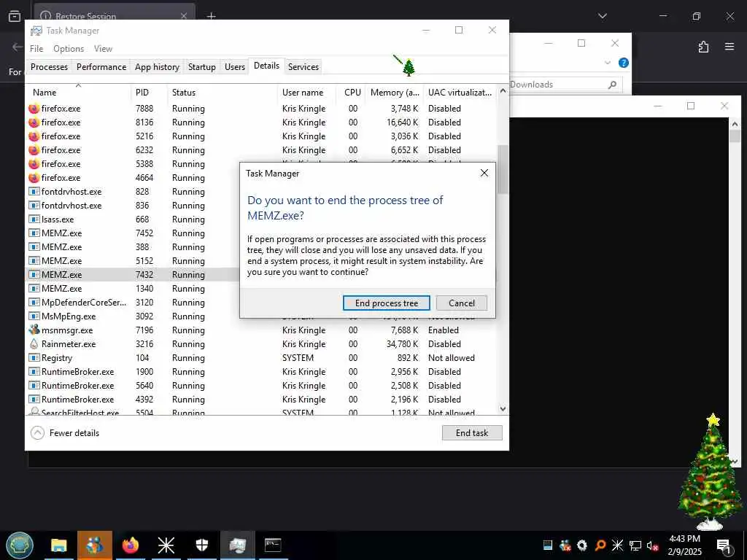Select the msnmsgr.exe process icon
Image resolution: width=747 pixels, height=560 pixels.
click(34, 330)
